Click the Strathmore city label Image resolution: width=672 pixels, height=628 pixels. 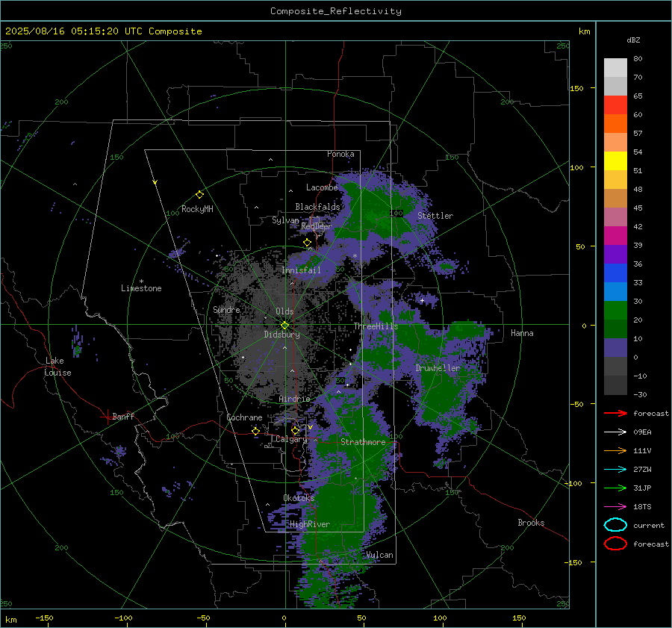[x=363, y=442]
